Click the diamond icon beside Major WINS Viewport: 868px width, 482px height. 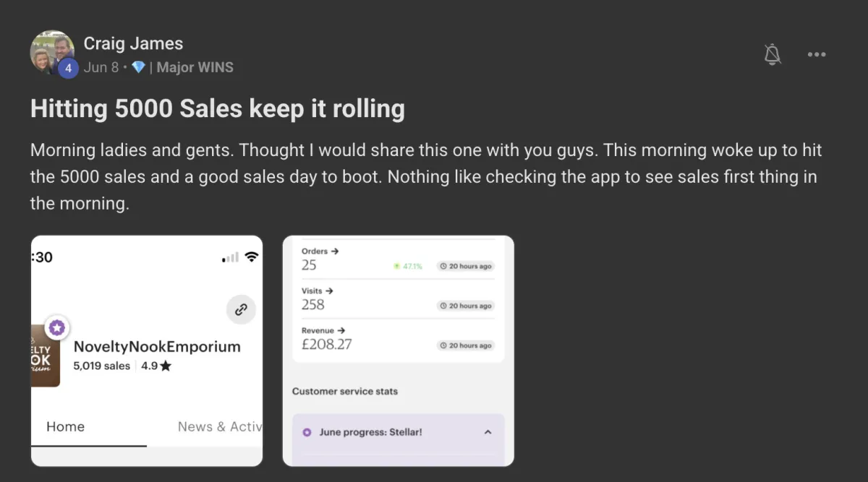[x=138, y=67]
